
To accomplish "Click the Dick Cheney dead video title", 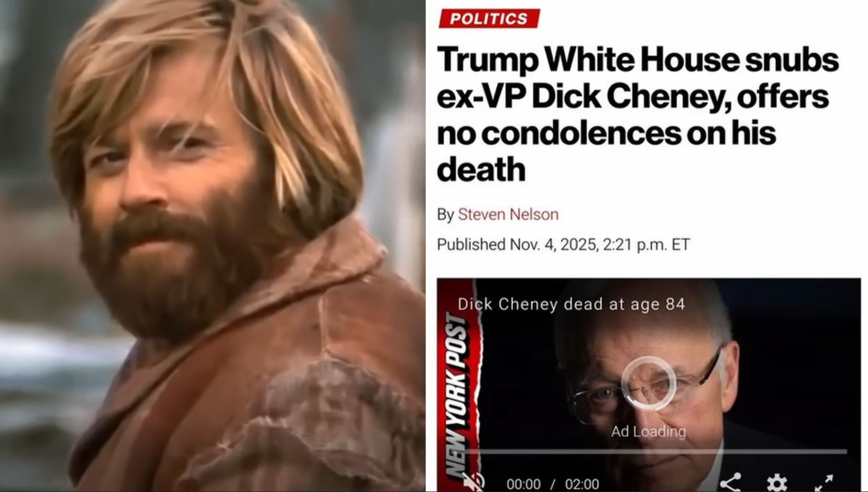I will [571, 304].
